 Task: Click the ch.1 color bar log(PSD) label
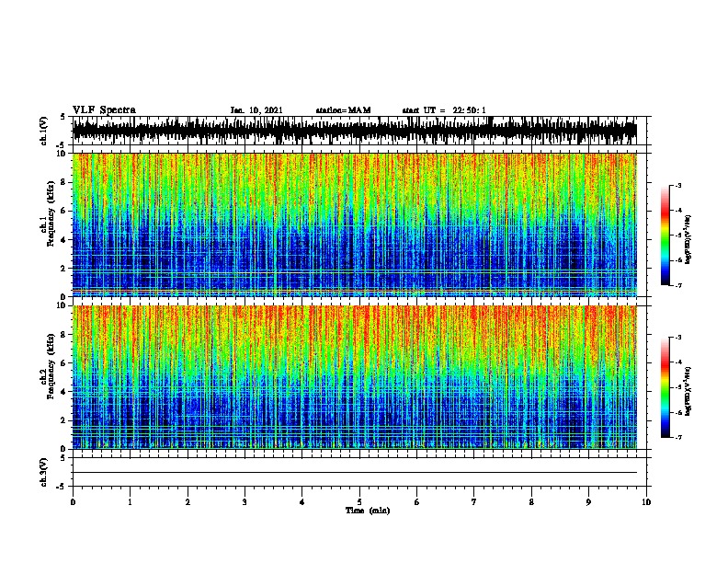(688, 239)
